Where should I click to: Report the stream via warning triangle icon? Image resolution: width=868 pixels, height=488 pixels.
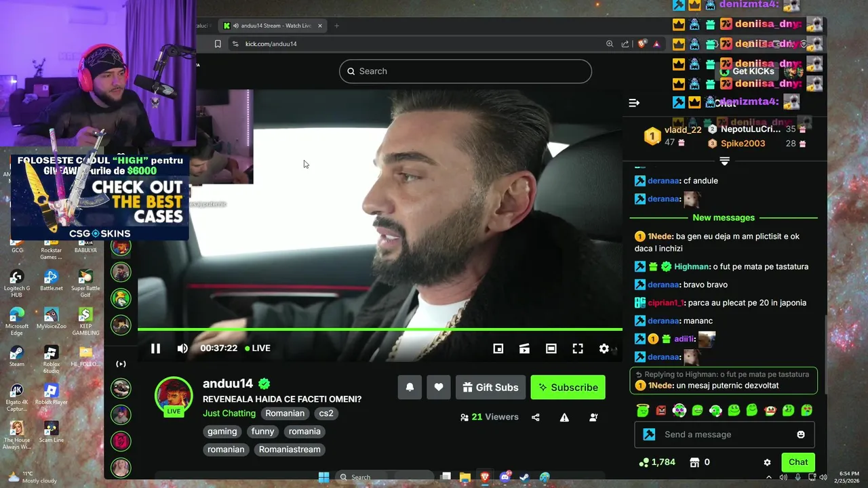(564, 418)
